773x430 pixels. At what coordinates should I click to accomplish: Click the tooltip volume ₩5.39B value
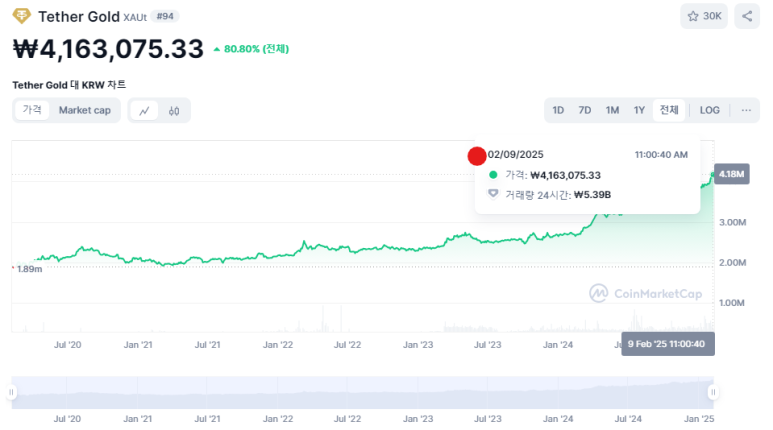click(593, 195)
